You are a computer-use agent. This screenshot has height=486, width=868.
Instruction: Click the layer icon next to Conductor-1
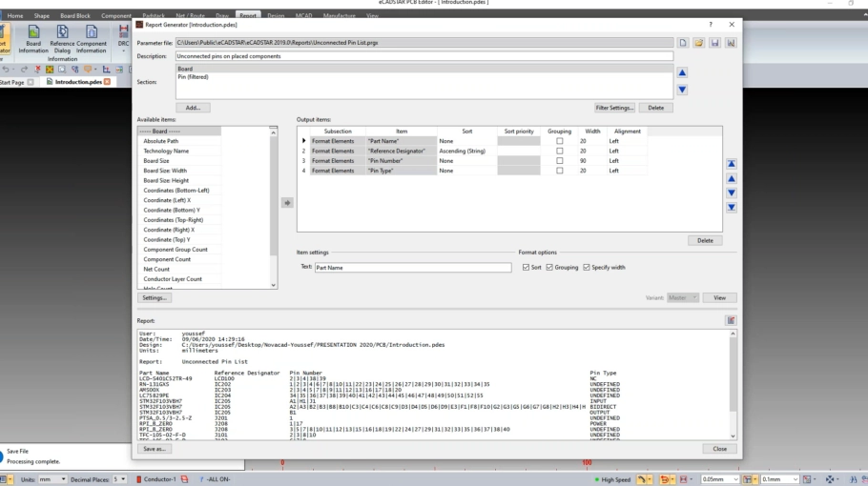coord(184,479)
